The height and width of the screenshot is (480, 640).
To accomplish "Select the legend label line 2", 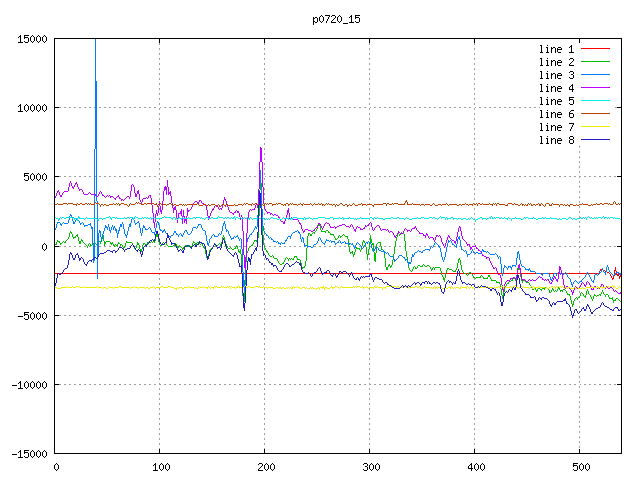I will [x=556, y=62].
